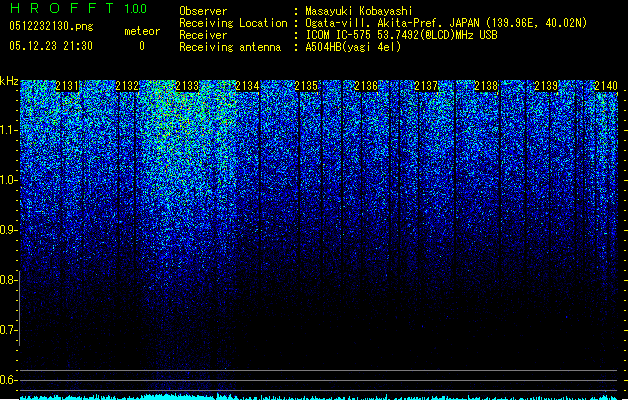Click the 2131 time marker

[67, 86]
